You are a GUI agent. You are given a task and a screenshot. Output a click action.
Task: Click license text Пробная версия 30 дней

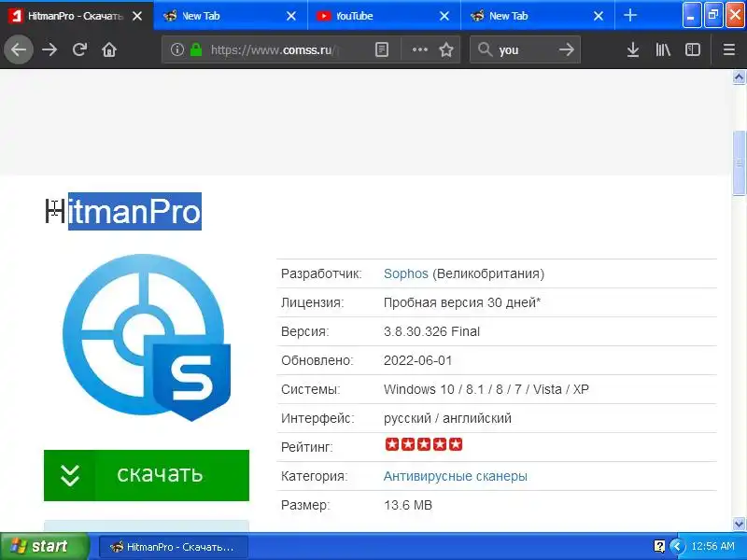pyautogui.click(x=461, y=302)
